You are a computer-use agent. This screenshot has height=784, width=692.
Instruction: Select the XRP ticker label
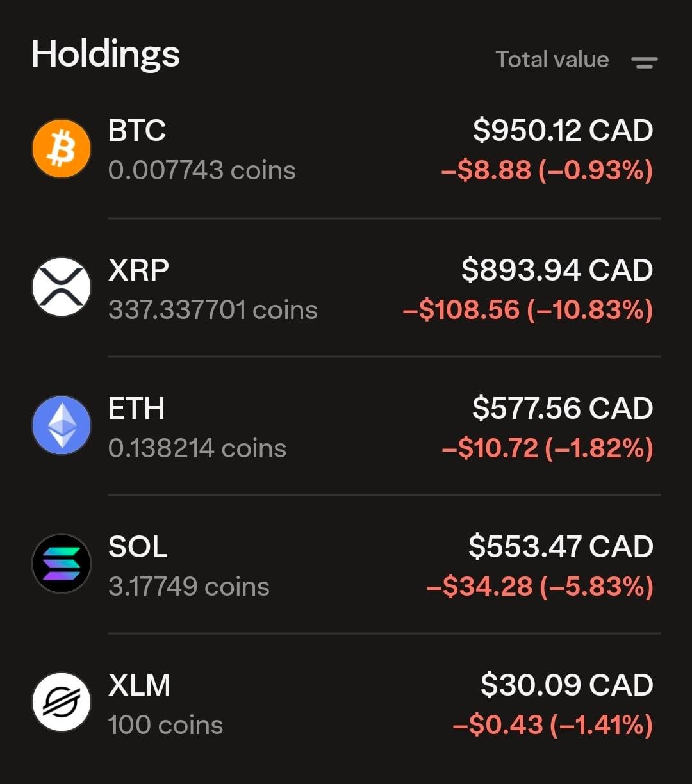[x=138, y=270]
